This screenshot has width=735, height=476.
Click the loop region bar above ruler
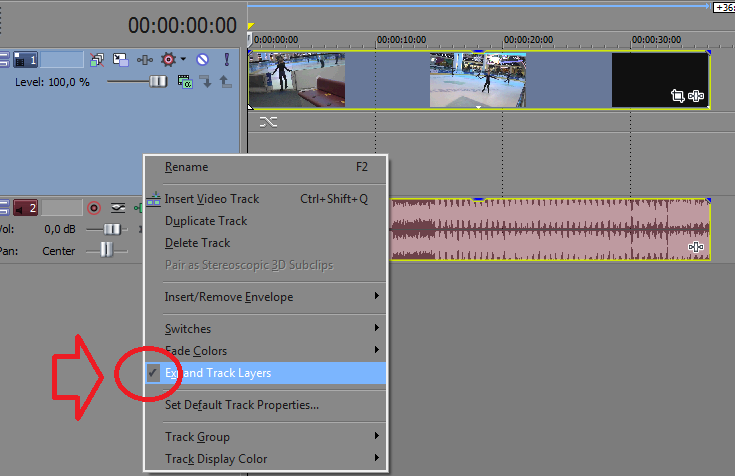pyautogui.click(x=478, y=6)
